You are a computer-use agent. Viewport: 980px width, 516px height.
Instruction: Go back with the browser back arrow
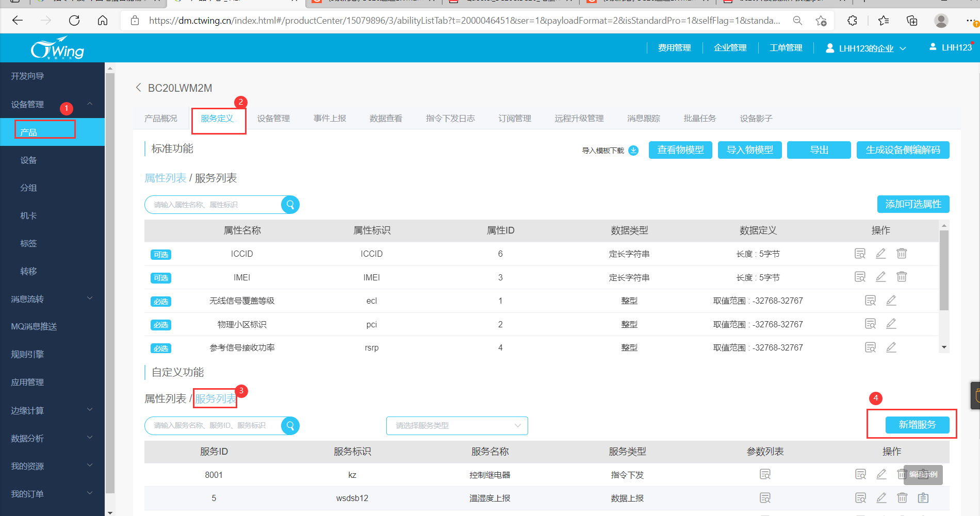[18, 21]
